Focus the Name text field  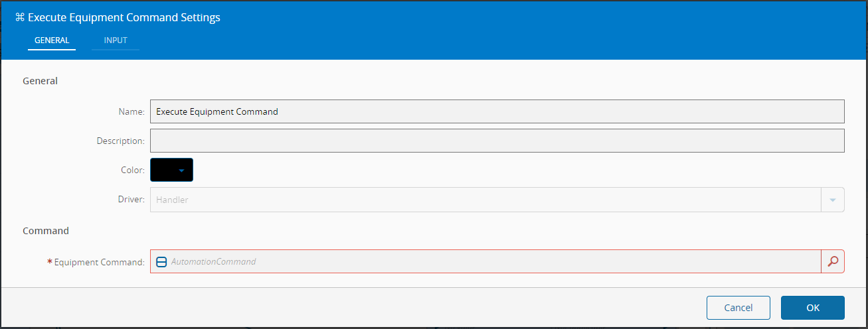tap(497, 111)
